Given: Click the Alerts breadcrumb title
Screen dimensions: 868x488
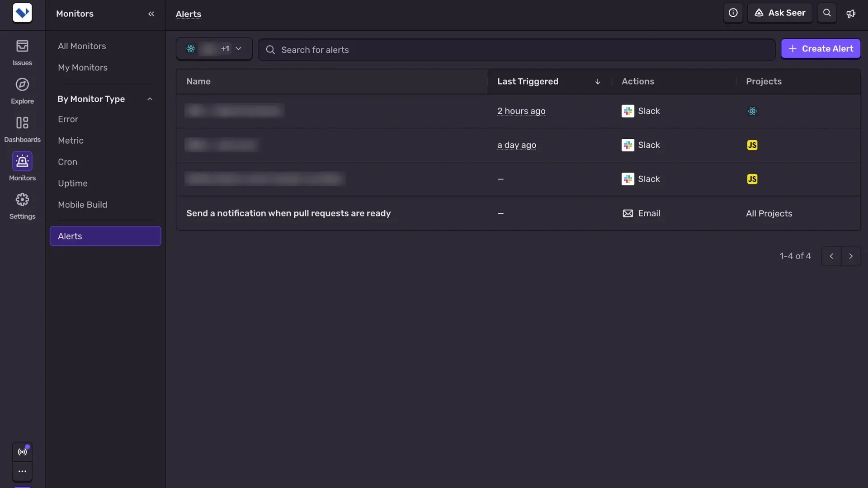Looking at the screenshot, I should coord(189,14).
